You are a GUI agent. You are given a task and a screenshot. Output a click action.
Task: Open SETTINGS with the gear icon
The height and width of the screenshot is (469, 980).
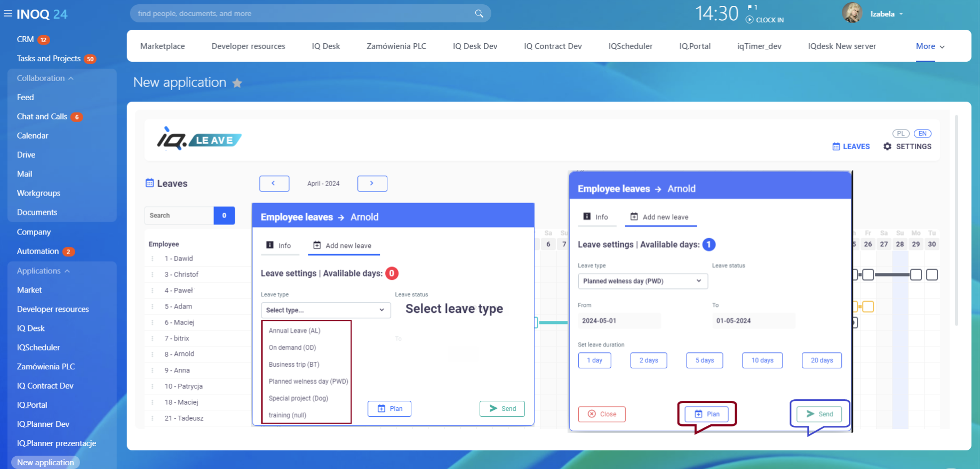(907, 147)
